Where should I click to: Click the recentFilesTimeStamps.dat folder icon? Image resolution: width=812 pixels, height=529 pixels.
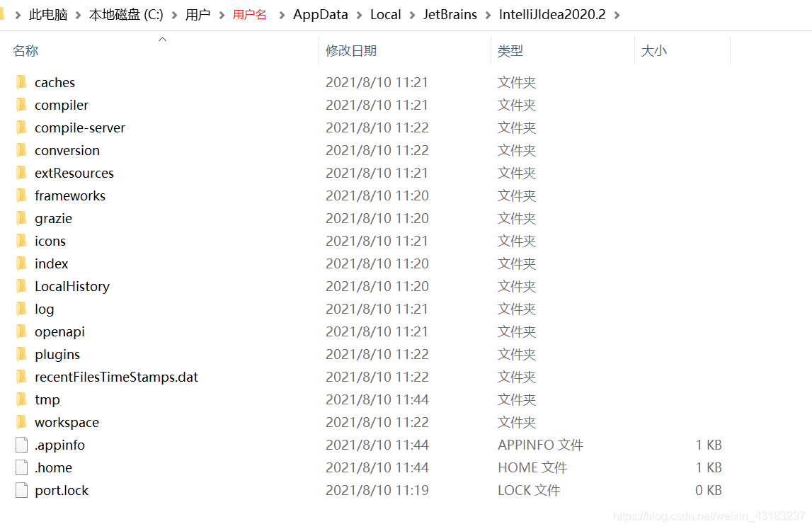pyautogui.click(x=21, y=377)
